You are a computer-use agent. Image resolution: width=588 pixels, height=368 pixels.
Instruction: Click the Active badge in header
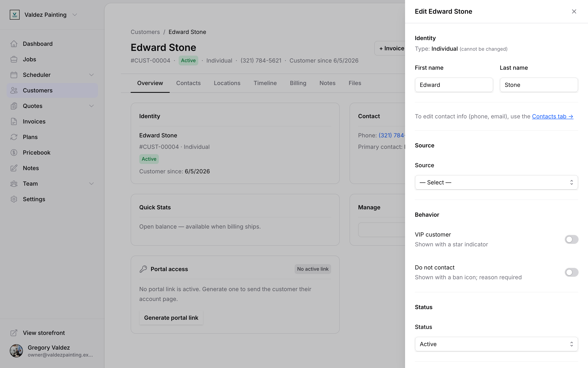188,61
